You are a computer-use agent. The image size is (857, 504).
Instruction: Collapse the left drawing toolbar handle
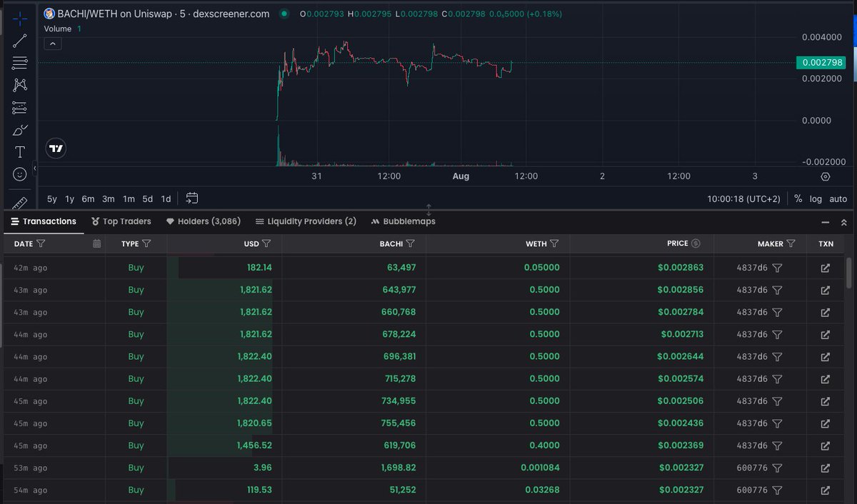[34, 168]
